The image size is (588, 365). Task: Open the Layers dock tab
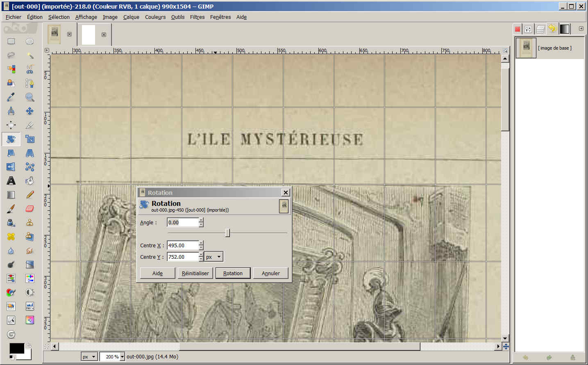coord(540,29)
